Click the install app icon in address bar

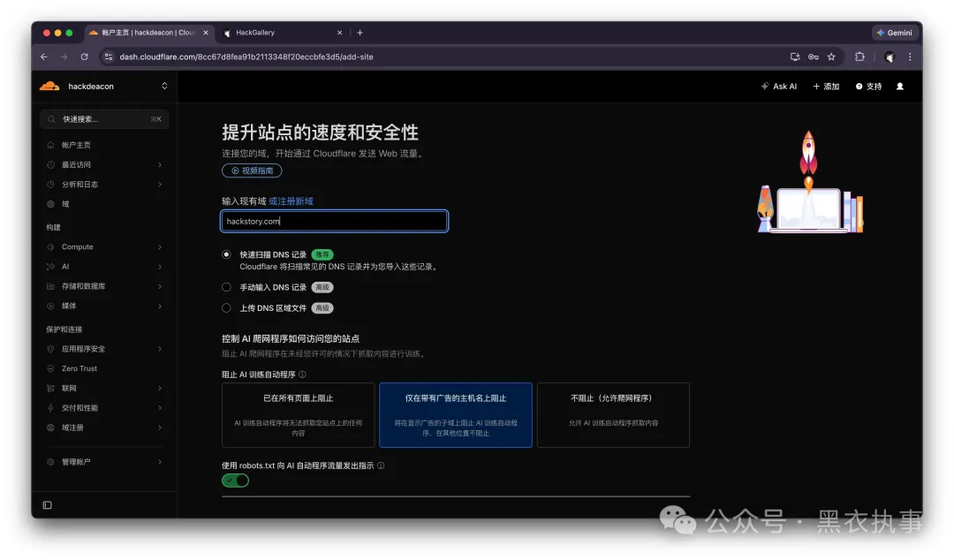coord(795,57)
